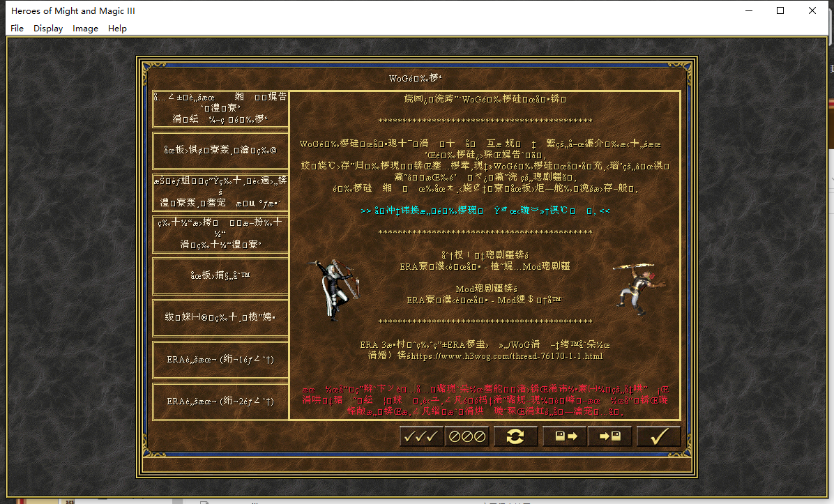Click the cyan highlighted line between arrows
This screenshot has height=504, width=834.
pyautogui.click(x=485, y=211)
